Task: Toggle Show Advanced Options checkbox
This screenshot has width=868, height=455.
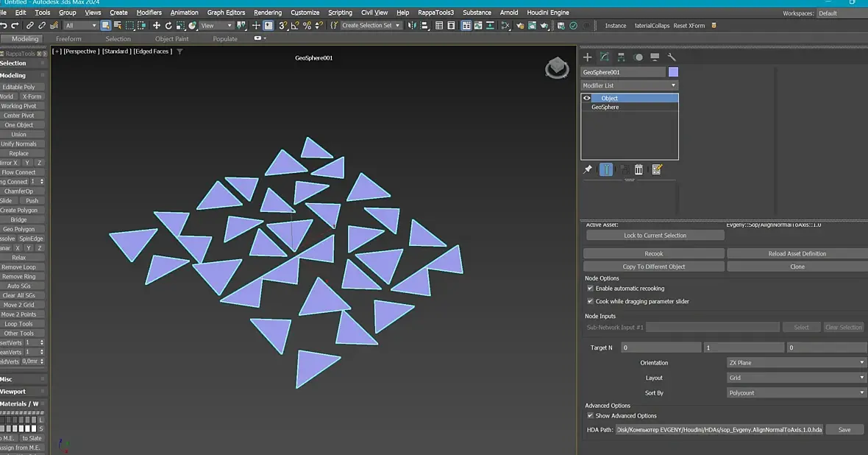Action: point(590,416)
